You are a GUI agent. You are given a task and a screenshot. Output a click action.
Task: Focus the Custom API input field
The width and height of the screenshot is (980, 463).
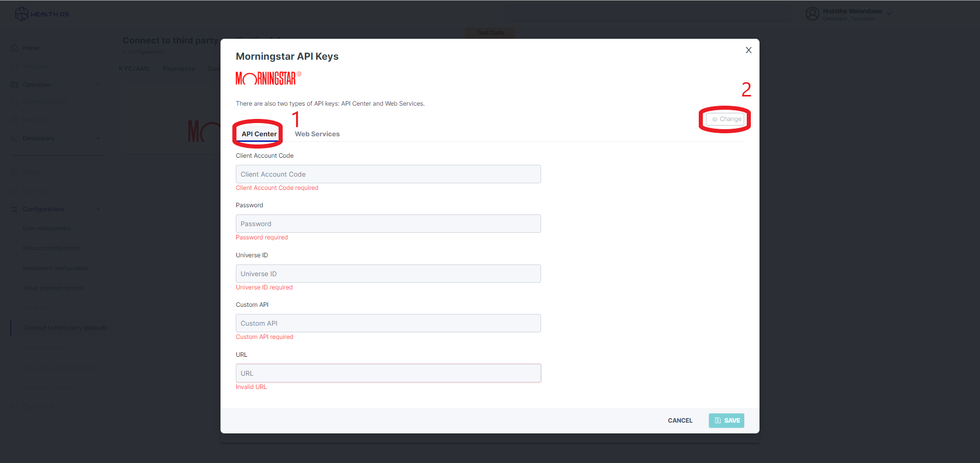tap(388, 323)
